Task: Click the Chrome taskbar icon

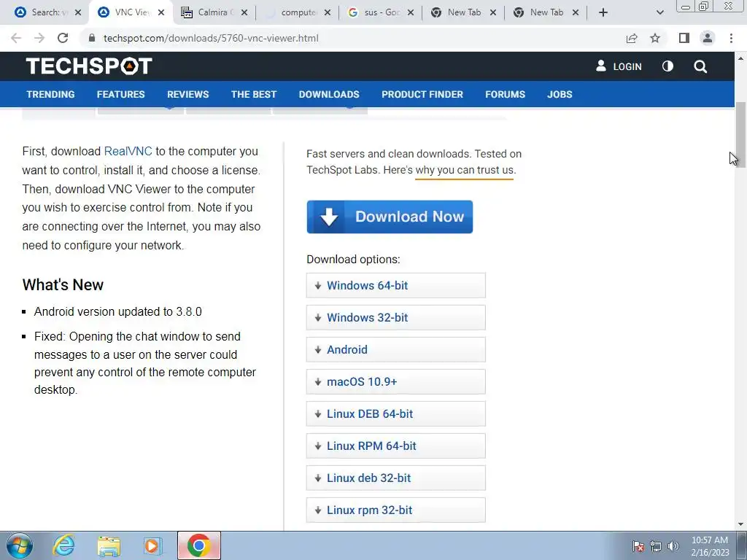Action: 199,545
